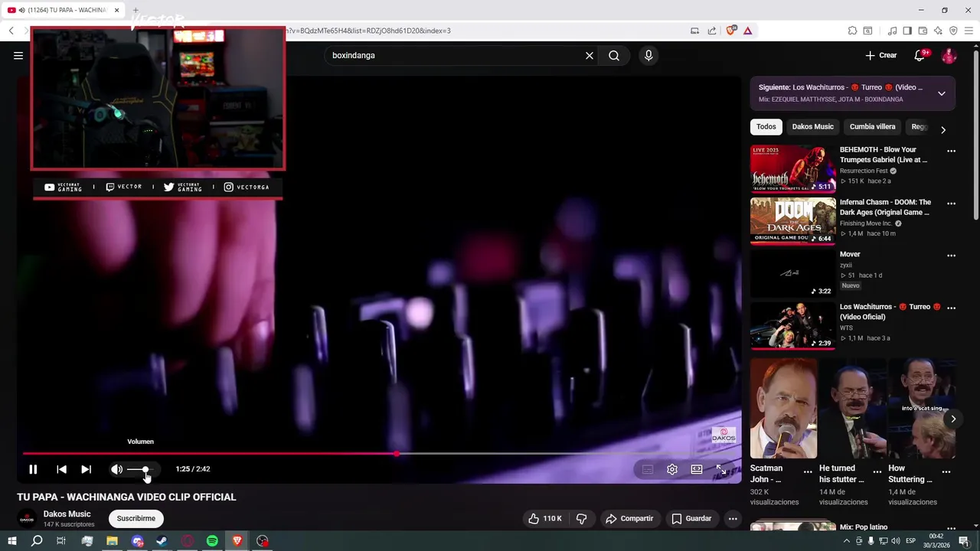Open the BEHEMOTH Blow Your Trumpets thumbnail
980x551 pixels.
(x=792, y=168)
